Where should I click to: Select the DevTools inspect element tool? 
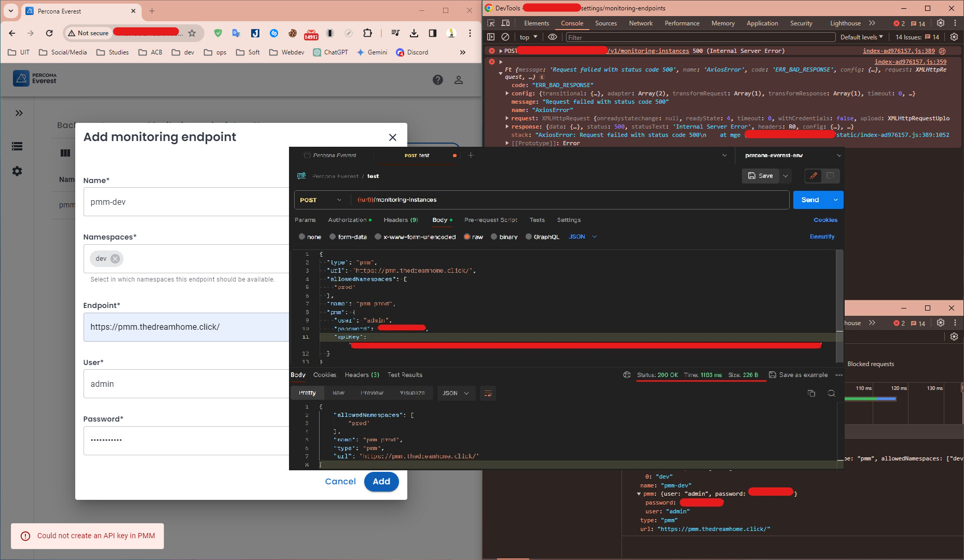(491, 23)
